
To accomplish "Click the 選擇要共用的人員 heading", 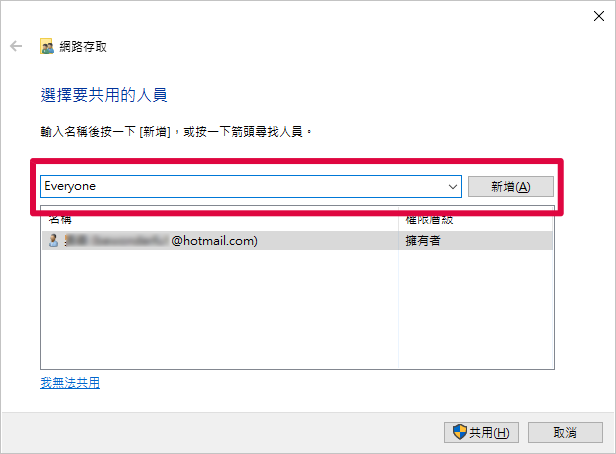I will pos(104,95).
